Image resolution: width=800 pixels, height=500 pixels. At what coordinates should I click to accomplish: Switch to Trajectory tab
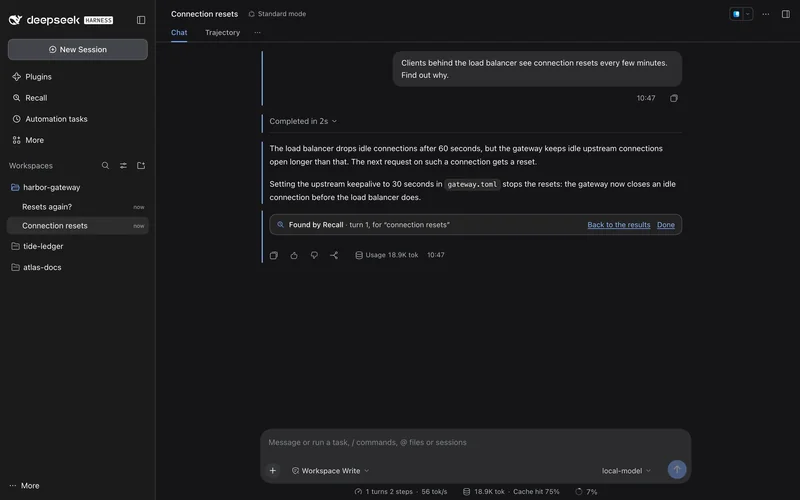coord(222,33)
